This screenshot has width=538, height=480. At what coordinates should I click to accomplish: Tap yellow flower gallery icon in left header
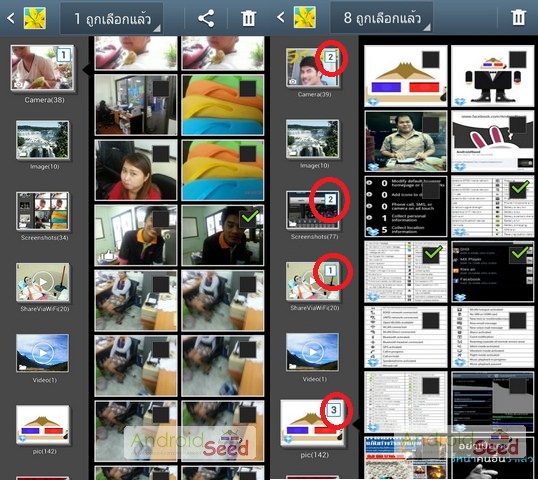pyautogui.click(x=35, y=18)
